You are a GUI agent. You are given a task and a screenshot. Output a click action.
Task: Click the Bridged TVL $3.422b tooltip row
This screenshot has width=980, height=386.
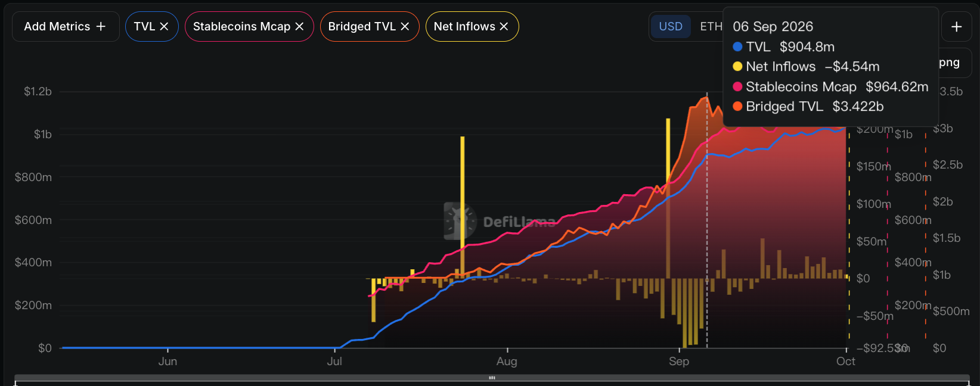point(808,107)
